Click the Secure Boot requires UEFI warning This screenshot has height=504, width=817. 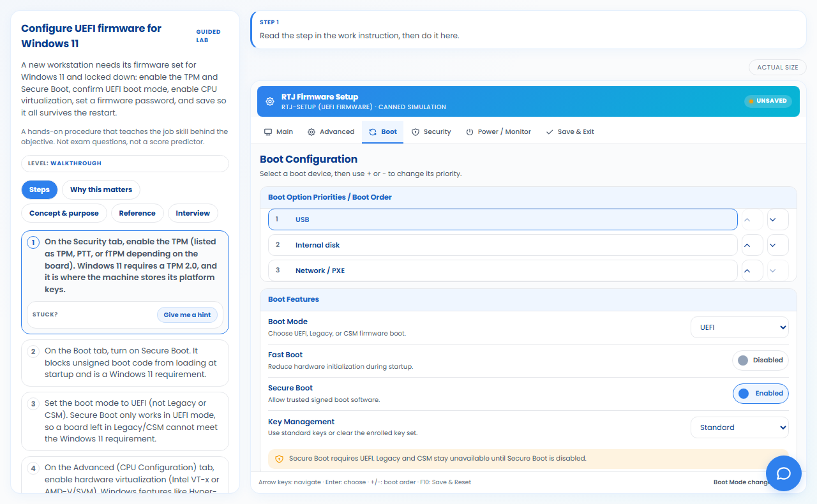pyautogui.click(x=528, y=458)
